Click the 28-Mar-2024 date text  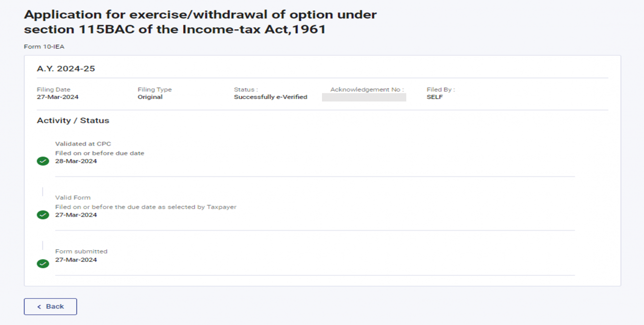(x=76, y=161)
